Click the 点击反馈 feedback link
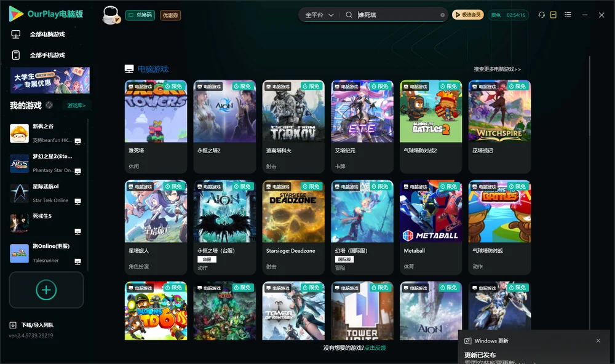615x364 pixels. (375, 347)
